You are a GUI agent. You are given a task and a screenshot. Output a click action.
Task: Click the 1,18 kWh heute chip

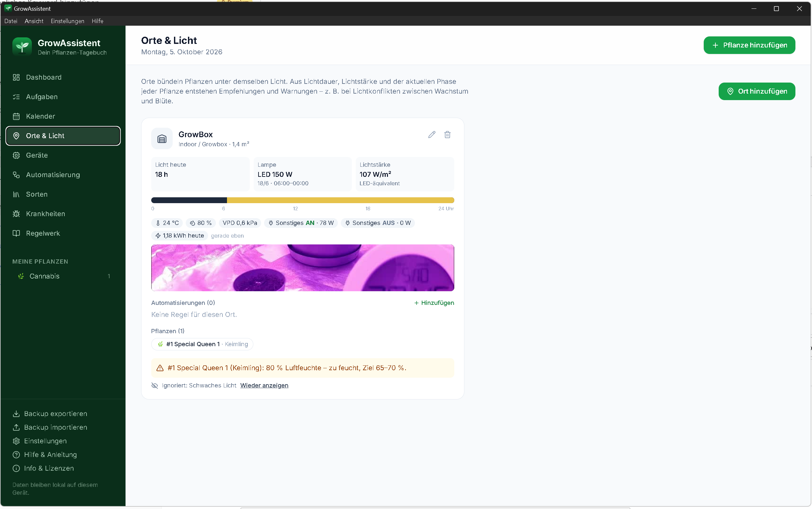180,236
